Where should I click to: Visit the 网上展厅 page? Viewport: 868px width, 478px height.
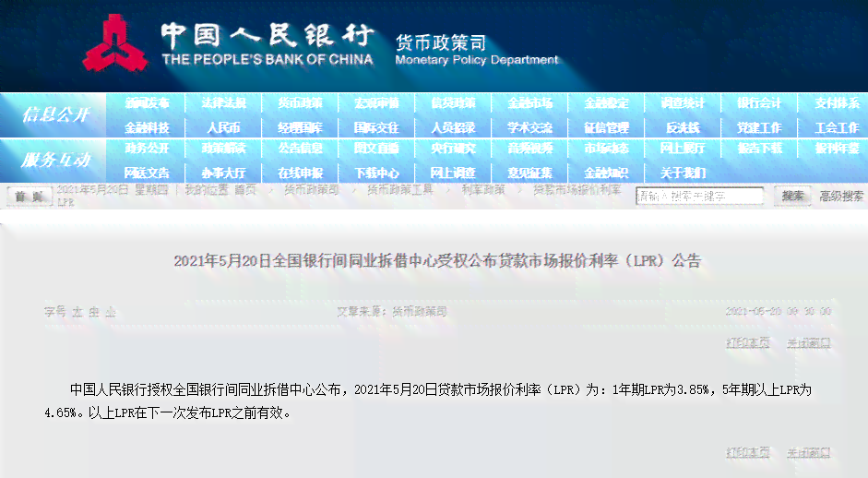pos(683,149)
